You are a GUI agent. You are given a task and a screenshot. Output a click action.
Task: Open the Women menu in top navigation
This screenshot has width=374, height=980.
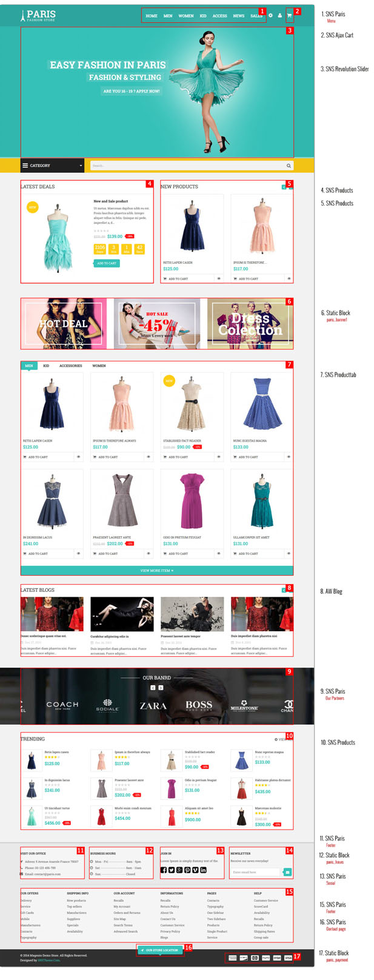click(186, 16)
